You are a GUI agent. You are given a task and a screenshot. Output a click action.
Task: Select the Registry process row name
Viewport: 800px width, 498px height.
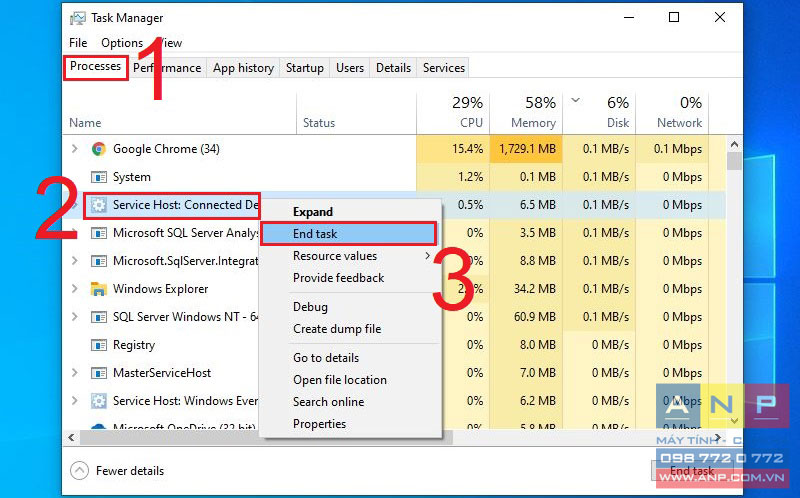pyautogui.click(x=134, y=345)
